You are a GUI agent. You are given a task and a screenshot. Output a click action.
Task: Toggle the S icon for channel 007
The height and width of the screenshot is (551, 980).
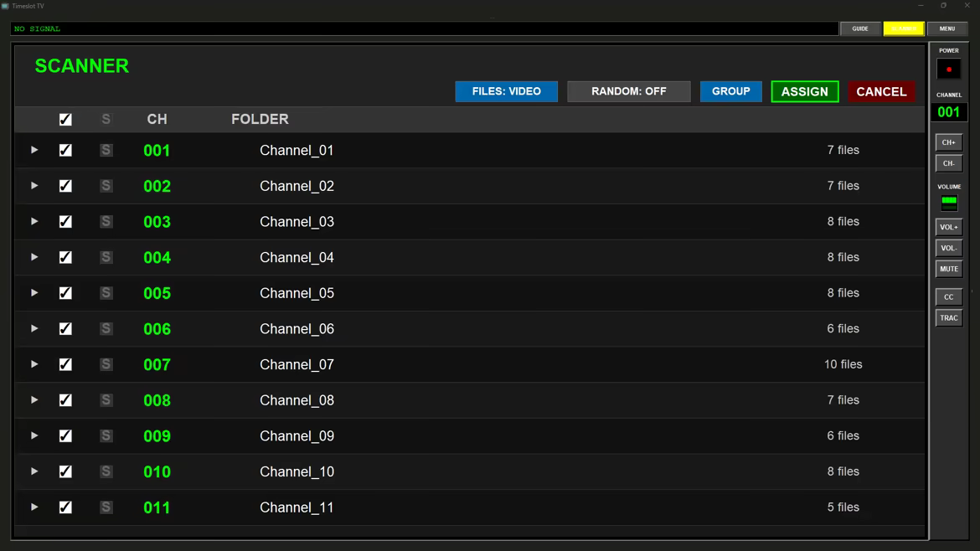106,364
